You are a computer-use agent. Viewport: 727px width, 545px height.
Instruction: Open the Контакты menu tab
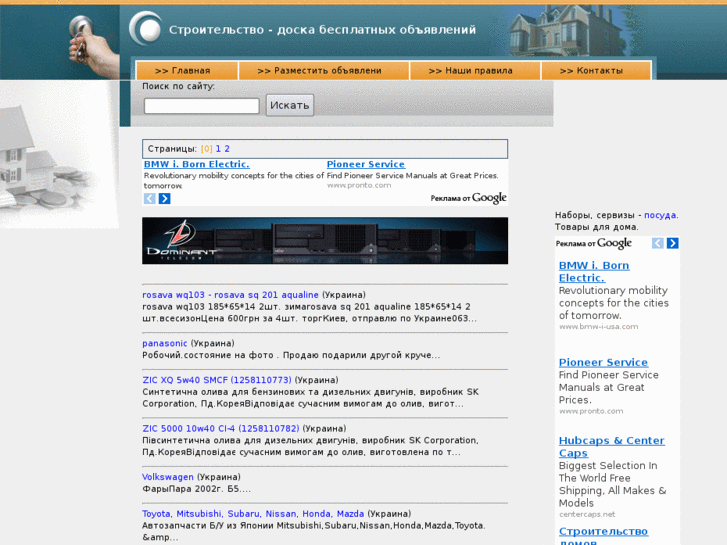click(596, 71)
